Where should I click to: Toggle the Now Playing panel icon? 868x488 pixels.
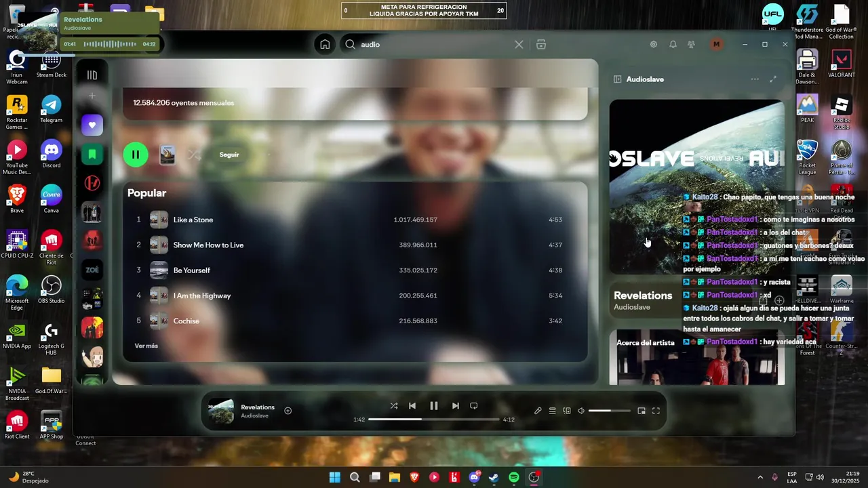coord(618,79)
